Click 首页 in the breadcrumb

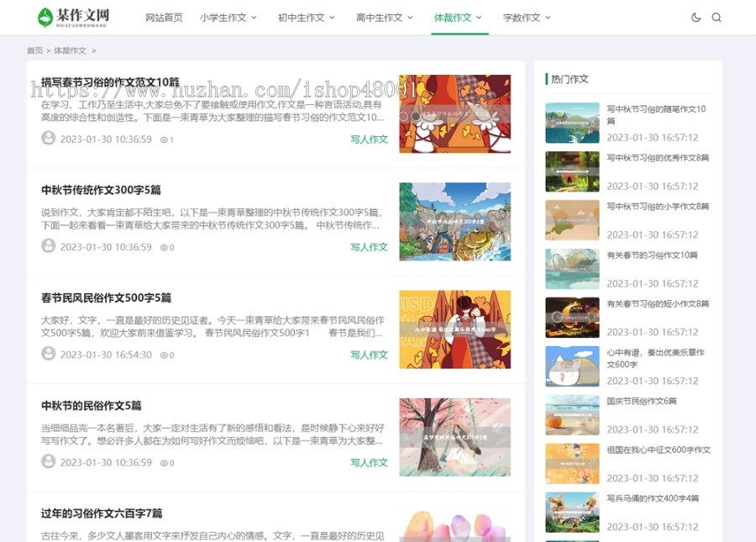(34, 50)
